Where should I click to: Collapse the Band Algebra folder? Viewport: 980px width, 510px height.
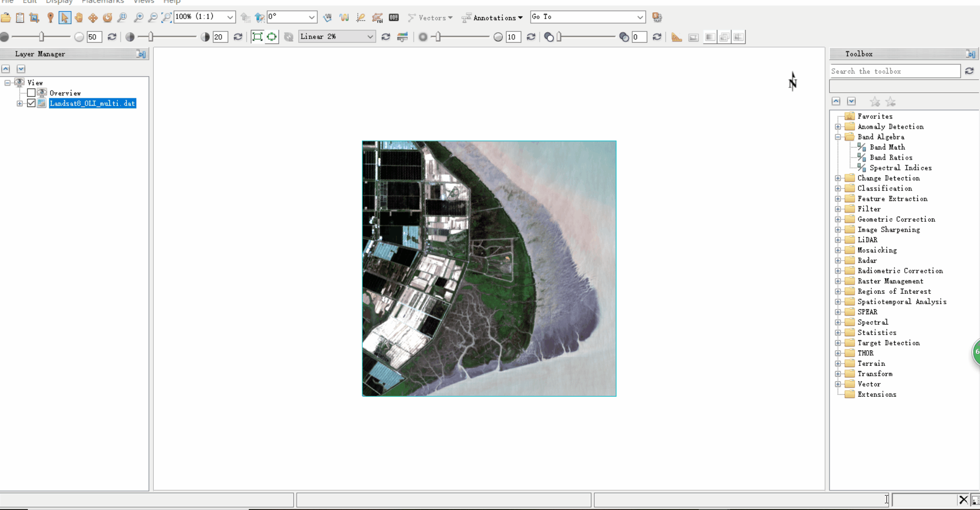pyautogui.click(x=838, y=137)
